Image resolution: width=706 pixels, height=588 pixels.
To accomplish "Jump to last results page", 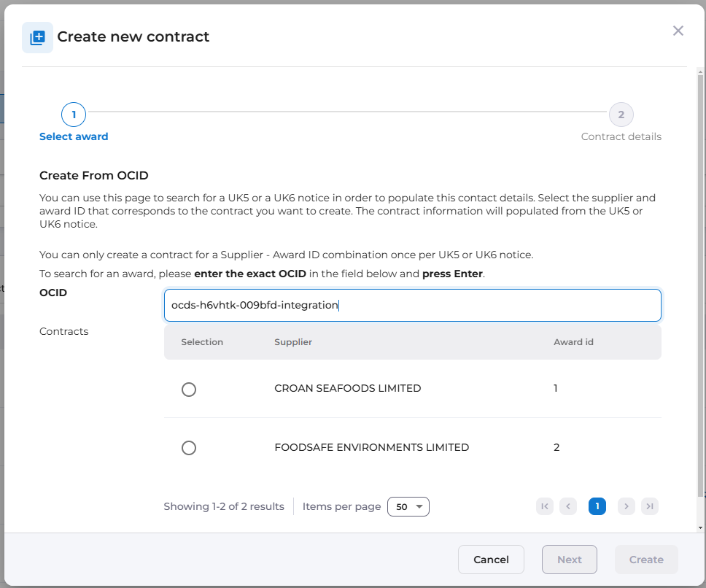I will pos(650,506).
